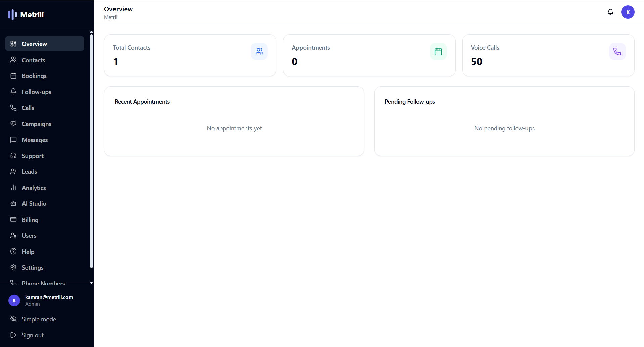644x347 pixels.
Task: Click the Voice Calls phone icon in card
Action: [x=617, y=51]
